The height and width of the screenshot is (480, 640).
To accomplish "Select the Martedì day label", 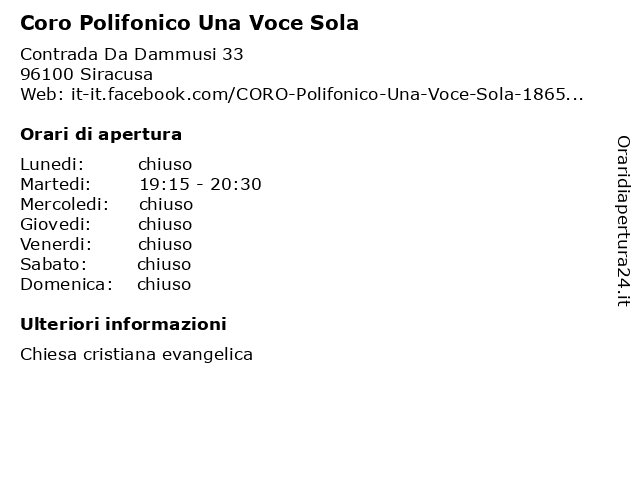I will click(x=56, y=184).
